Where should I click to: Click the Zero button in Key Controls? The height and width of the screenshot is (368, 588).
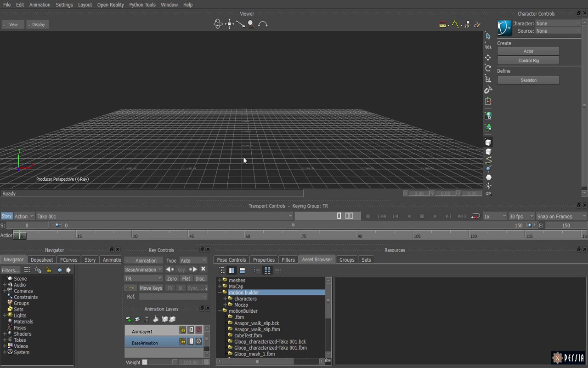click(172, 278)
